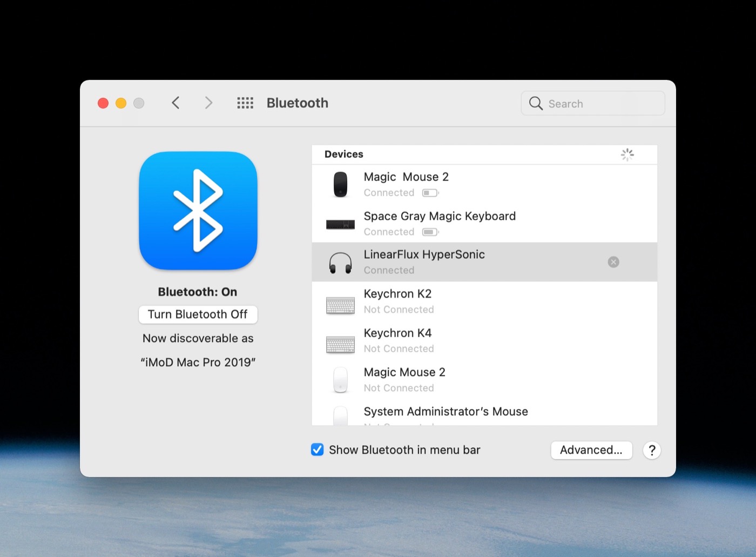Select the LinearFlux HyperSonic name

pos(424,254)
